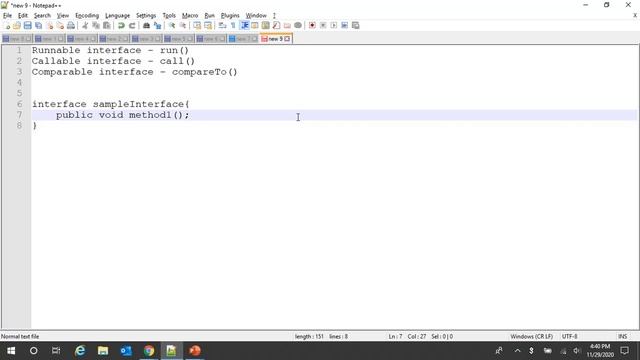Open Find with the binoculars icon
The width and height of the screenshot is (640, 360).
tap(146, 25)
